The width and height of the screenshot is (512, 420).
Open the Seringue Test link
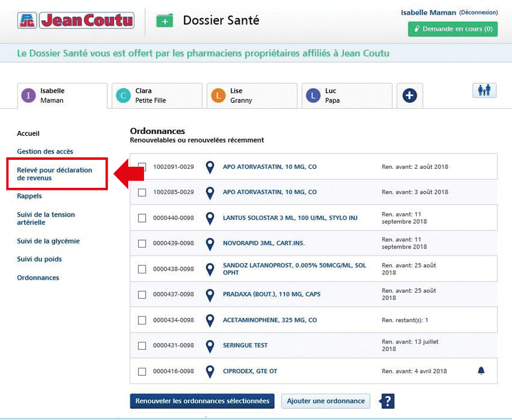coord(245,346)
